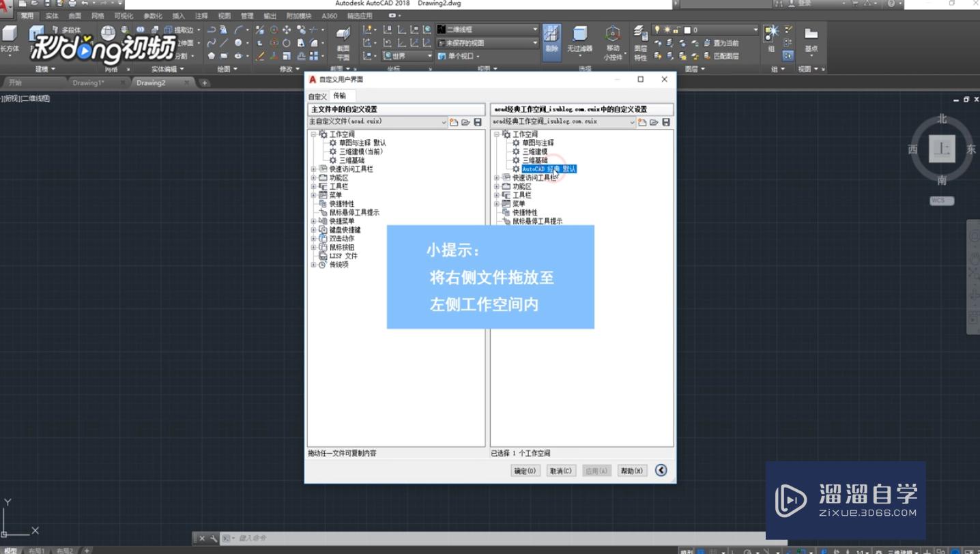Switch to 自定义 tab in dialog
Image resolution: width=980 pixels, height=554 pixels.
[x=317, y=96]
